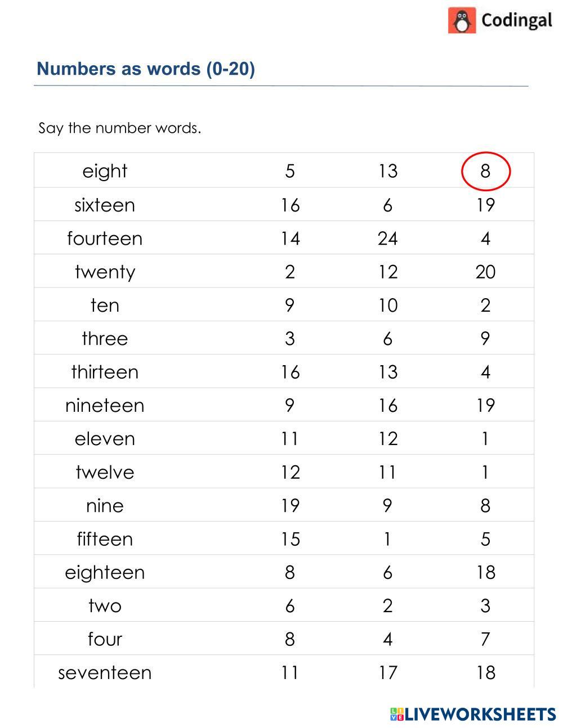The height and width of the screenshot is (728, 563).
Task: Pick 3 in the three row
Action: pos(290,339)
